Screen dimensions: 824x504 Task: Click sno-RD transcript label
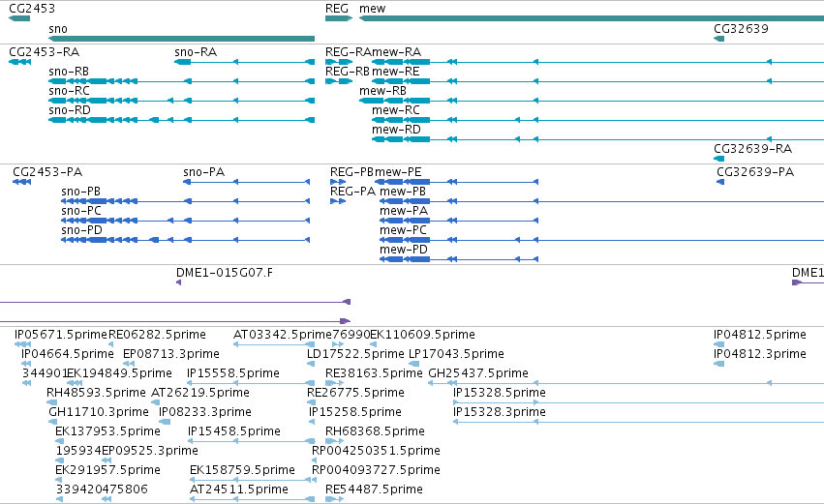70,110
